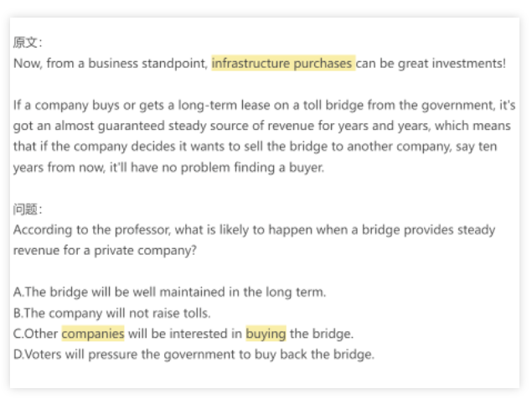
Task: Click the "原文:" heading label
Action: pos(28,42)
